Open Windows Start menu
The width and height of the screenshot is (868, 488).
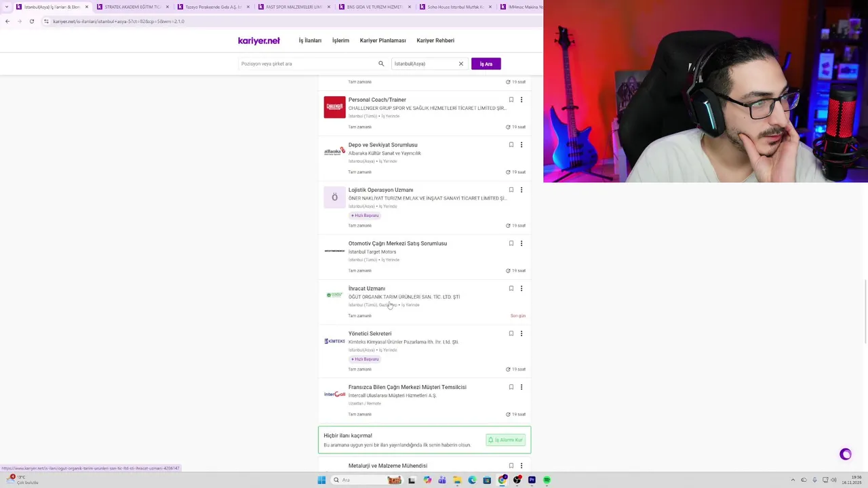pos(321,480)
